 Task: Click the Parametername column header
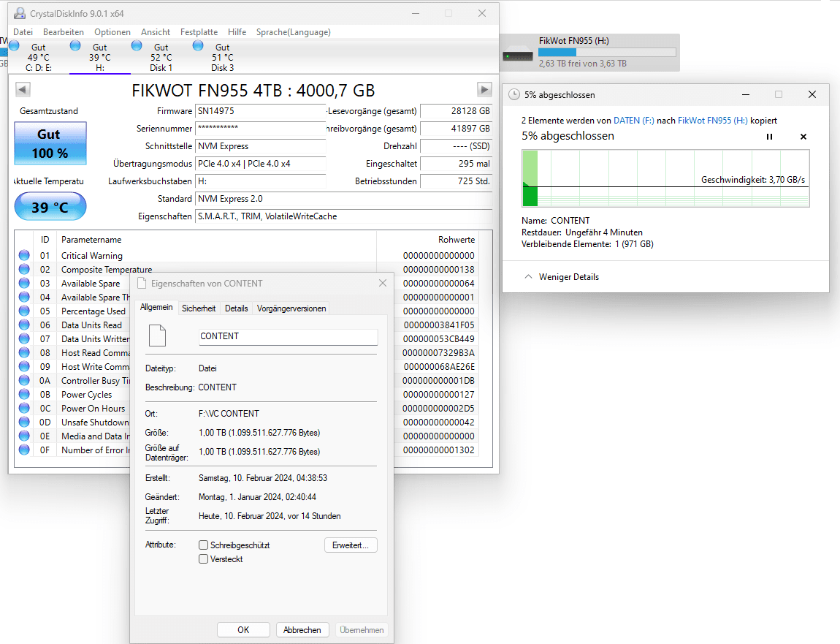click(91, 240)
